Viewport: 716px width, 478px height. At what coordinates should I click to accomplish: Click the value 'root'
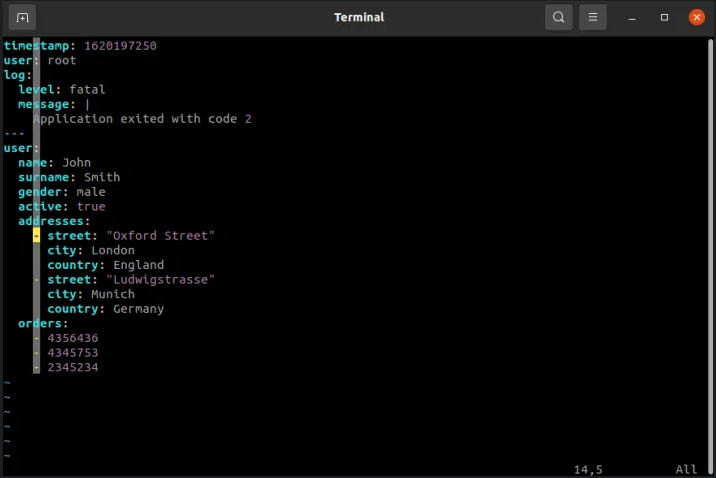[62, 60]
